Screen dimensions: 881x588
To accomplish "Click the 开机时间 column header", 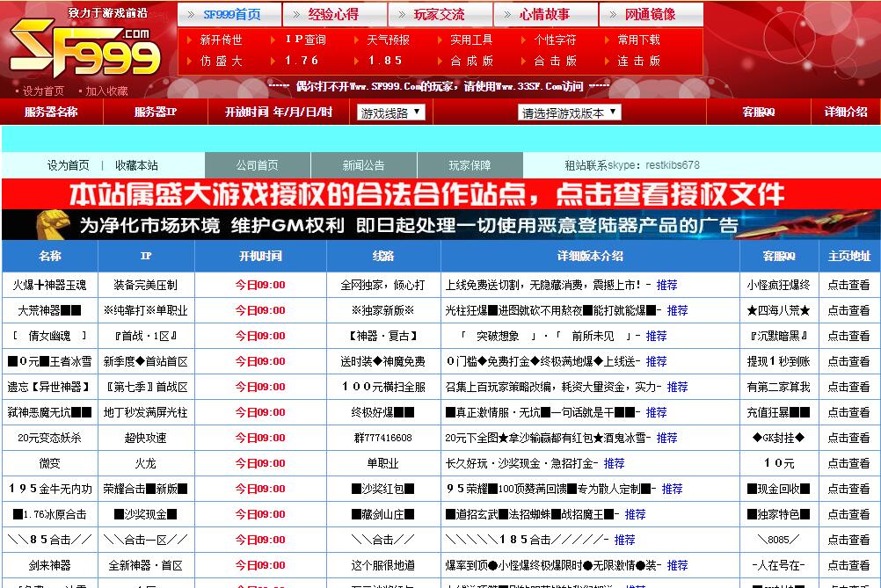I will coord(260,256).
